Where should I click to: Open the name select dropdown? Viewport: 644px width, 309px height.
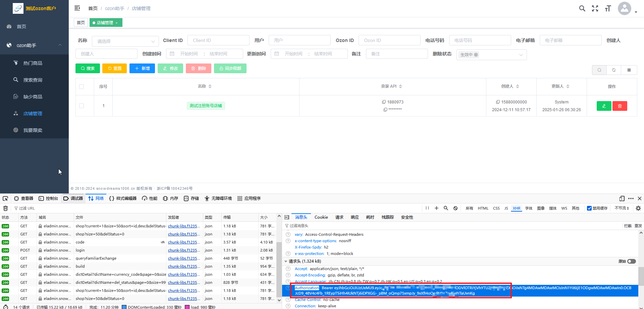coord(125,41)
